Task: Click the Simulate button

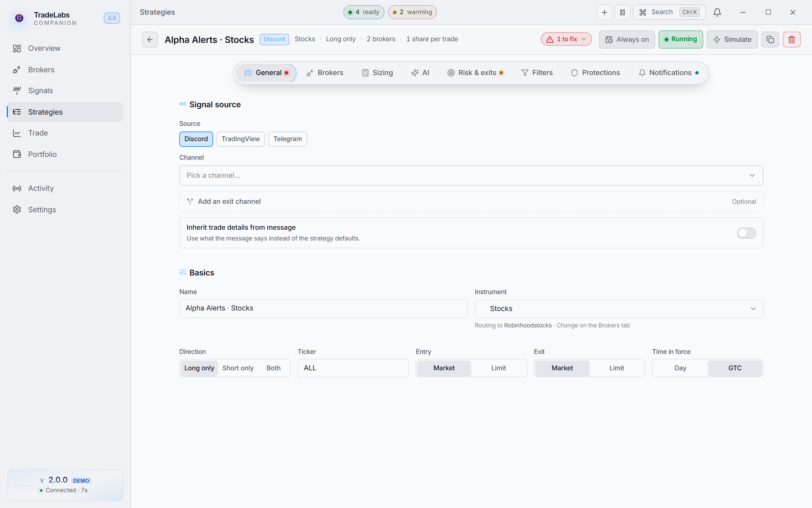Action: click(732, 39)
